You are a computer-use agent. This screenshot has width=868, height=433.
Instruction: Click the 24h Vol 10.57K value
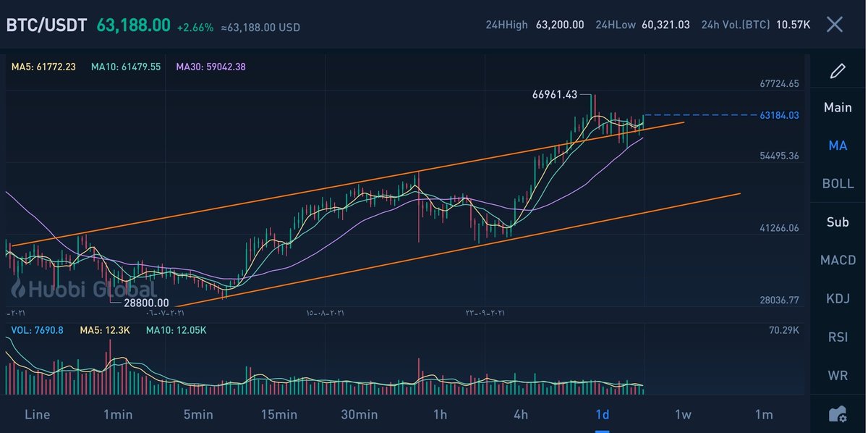point(793,25)
